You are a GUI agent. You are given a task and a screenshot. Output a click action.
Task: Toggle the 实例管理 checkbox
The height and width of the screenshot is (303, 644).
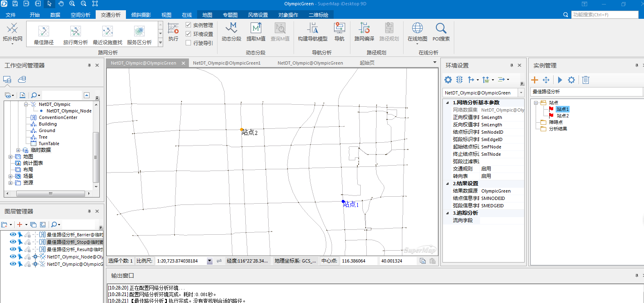click(x=188, y=25)
